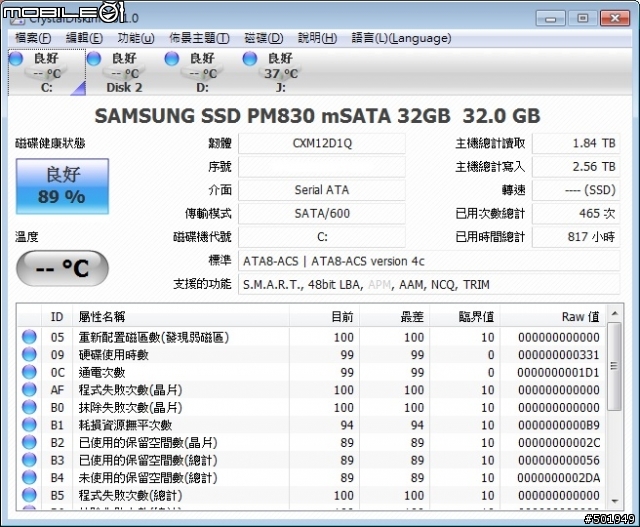Click raw value 0000000002DA

click(x=558, y=478)
